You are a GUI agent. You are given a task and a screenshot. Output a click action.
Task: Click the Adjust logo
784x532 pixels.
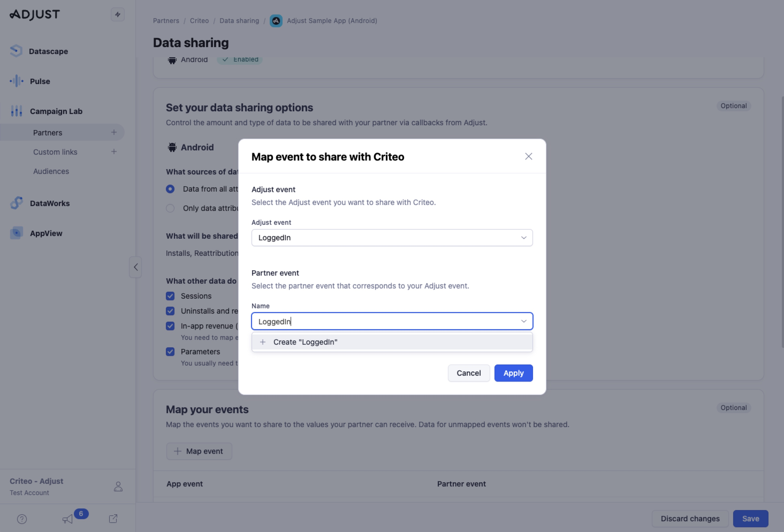pos(35,14)
